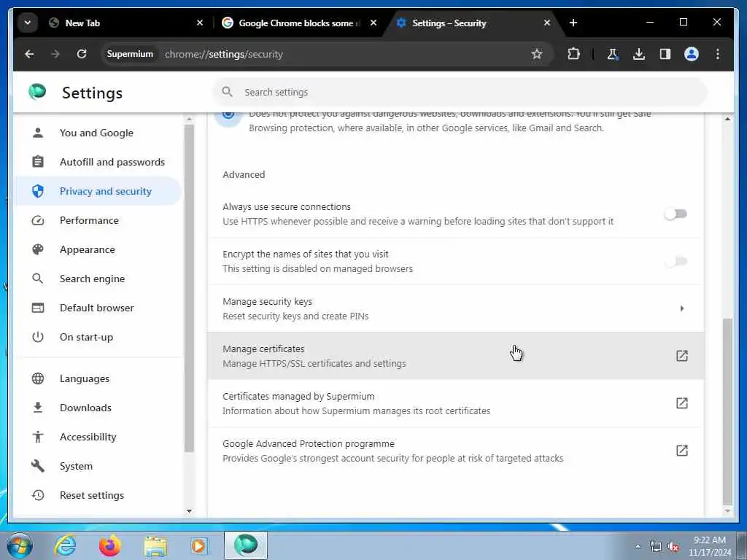Click Manage certificates row title
Screen dimensions: 747x560
[263, 349]
